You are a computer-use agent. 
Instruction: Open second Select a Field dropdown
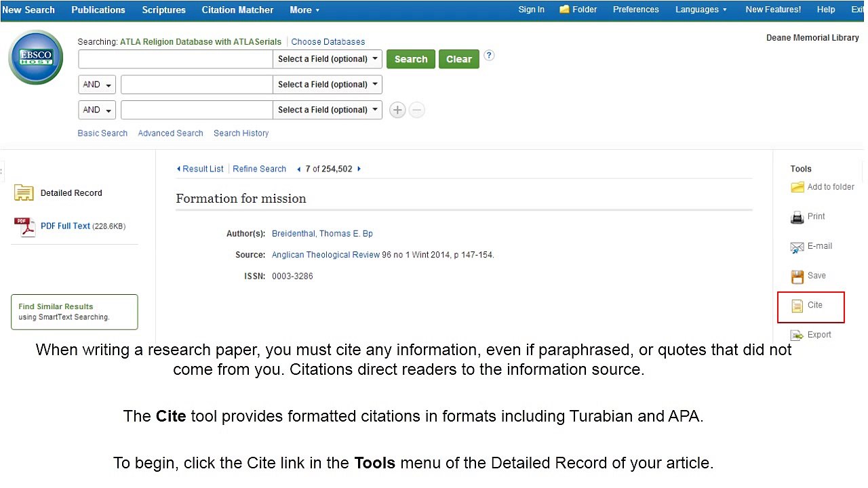point(328,84)
